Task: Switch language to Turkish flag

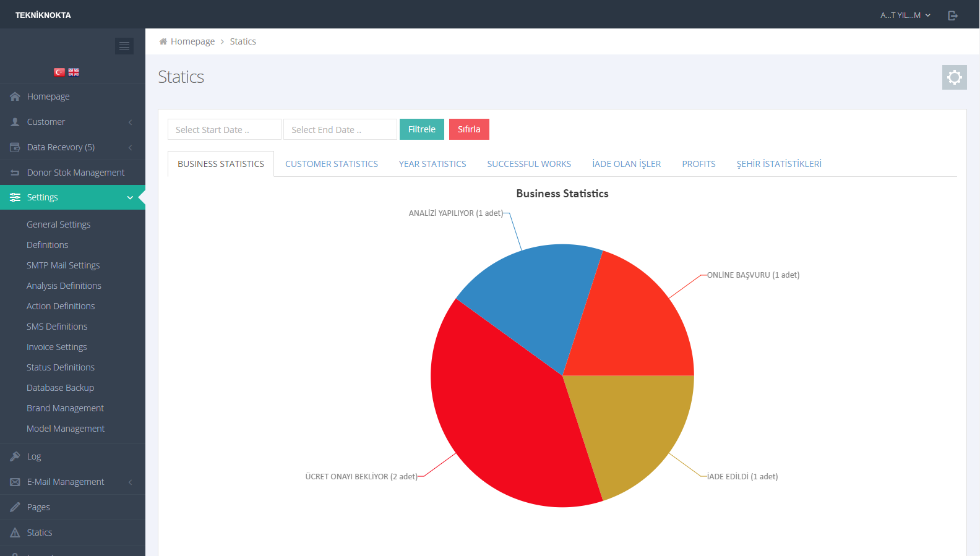Action: [x=59, y=72]
